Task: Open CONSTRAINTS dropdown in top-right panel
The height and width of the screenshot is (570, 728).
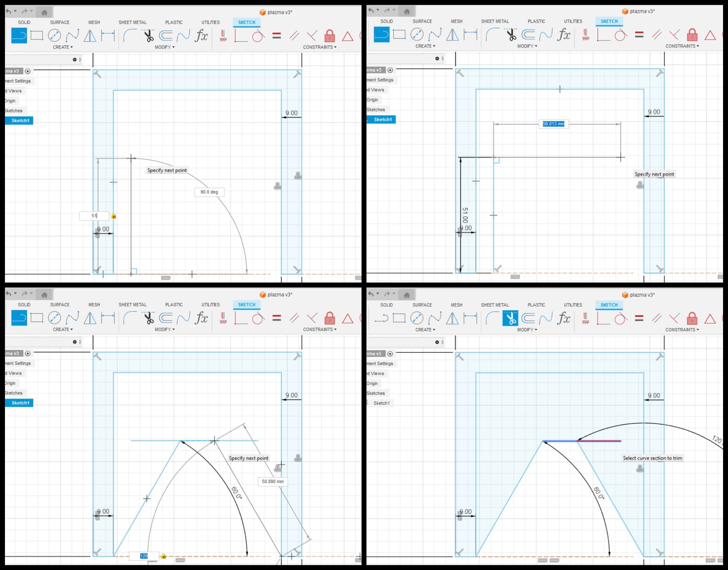Action: pyautogui.click(x=682, y=46)
